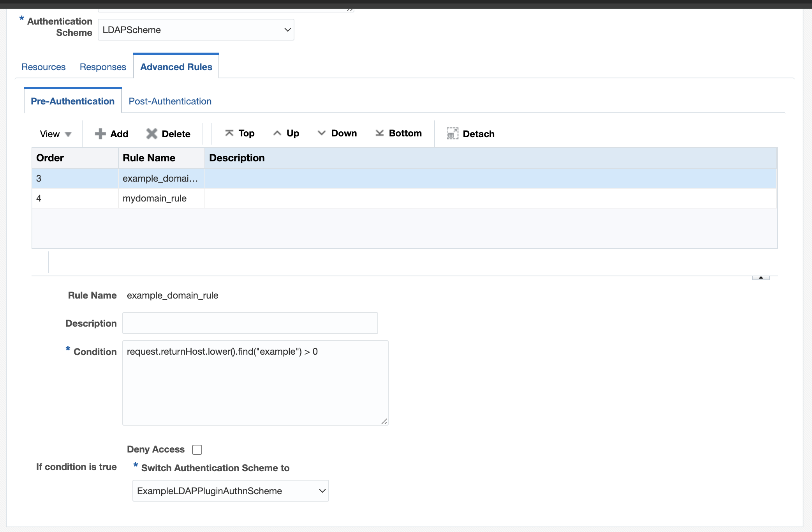The width and height of the screenshot is (812, 532).
Task: Click the View dropdown icon
Action: pyautogui.click(x=68, y=134)
